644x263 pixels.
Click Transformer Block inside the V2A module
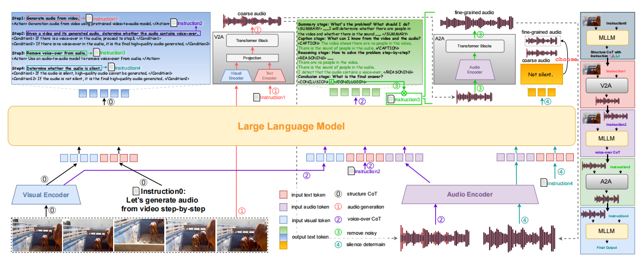click(x=252, y=41)
